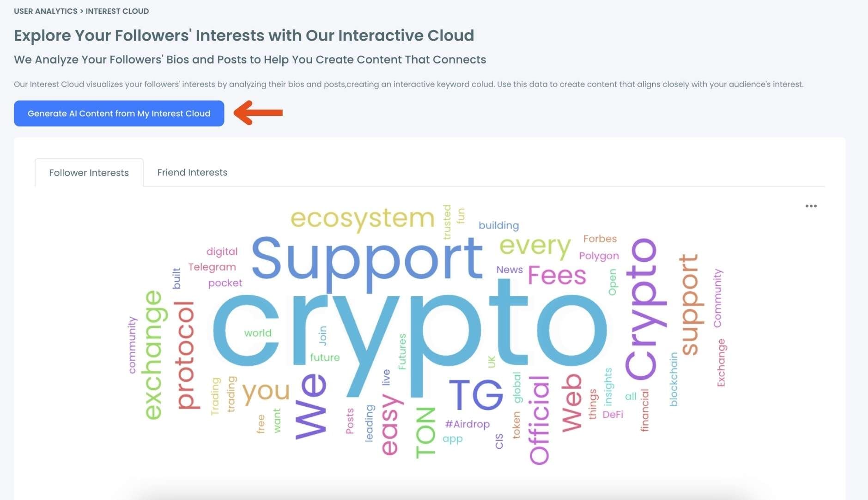Image resolution: width=868 pixels, height=500 pixels.
Task: Open the USER ANALYTICS breadcrumb link
Action: [45, 11]
